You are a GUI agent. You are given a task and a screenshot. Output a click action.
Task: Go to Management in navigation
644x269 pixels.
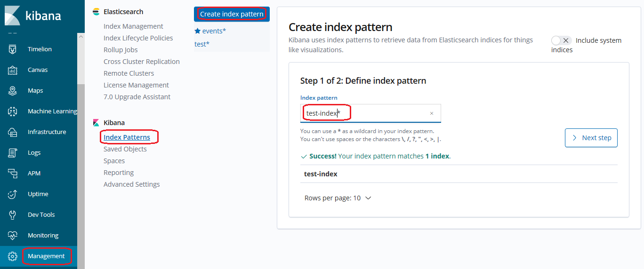(46, 256)
